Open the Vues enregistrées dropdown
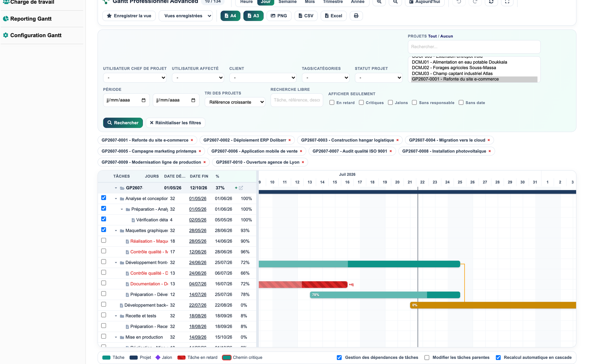The width and height of the screenshot is (589, 364). point(186,16)
